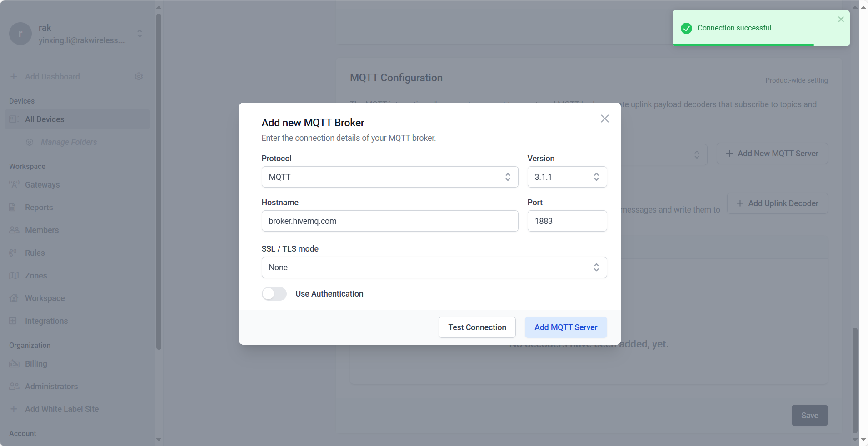Dismiss the Connection successful notification

click(x=841, y=19)
